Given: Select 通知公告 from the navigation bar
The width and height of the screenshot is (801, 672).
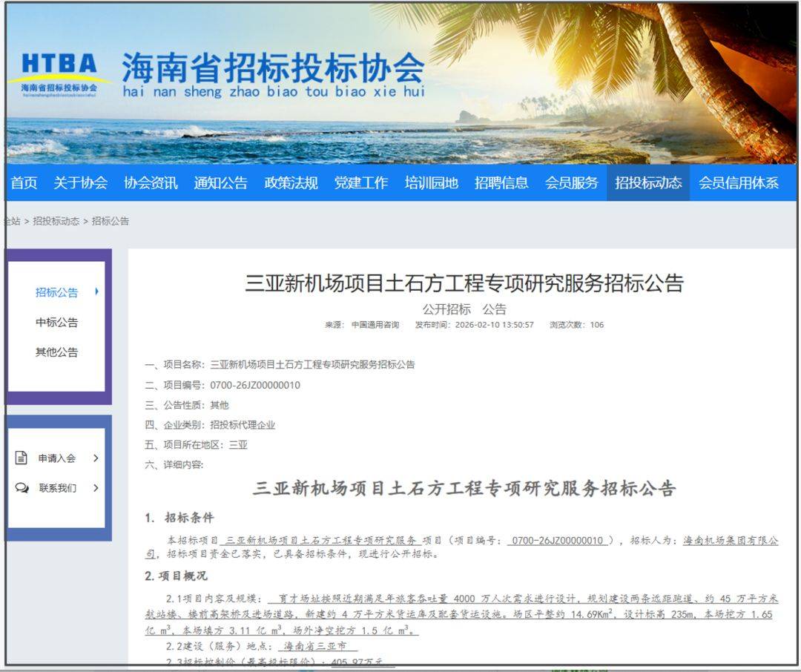Looking at the screenshot, I should [x=220, y=183].
